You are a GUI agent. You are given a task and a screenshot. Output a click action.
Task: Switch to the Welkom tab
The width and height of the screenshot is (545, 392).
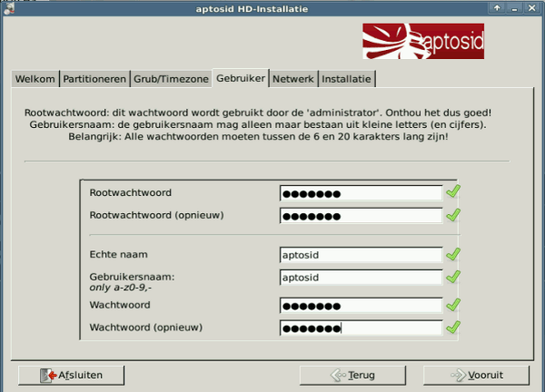pos(35,79)
